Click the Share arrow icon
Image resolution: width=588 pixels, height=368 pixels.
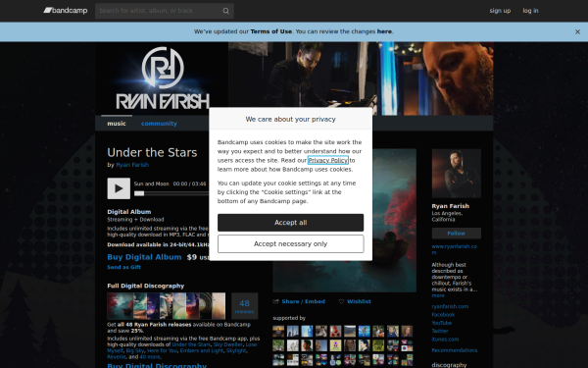coord(276,301)
